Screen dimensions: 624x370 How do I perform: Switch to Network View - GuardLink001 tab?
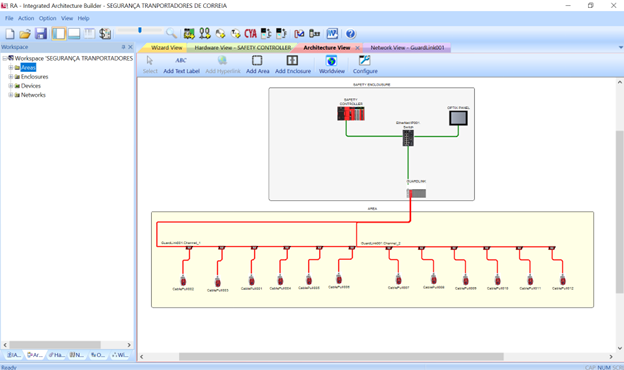pyautogui.click(x=407, y=48)
